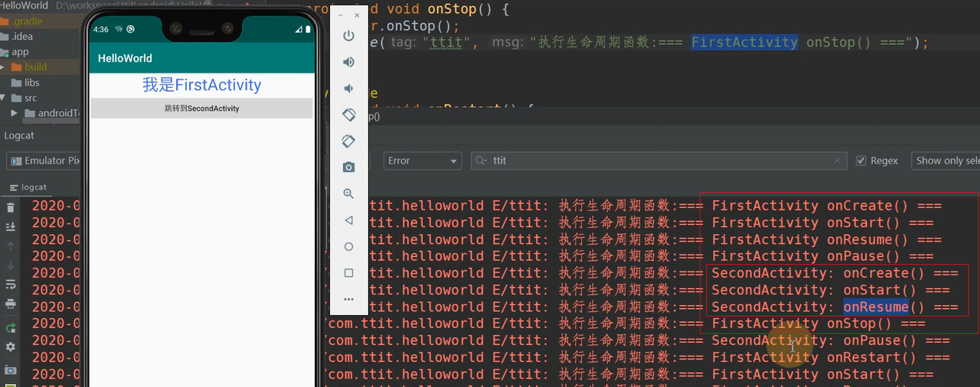Tap the 跳转到SecondActivity button in emulator
980x387 pixels.
tap(201, 109)
